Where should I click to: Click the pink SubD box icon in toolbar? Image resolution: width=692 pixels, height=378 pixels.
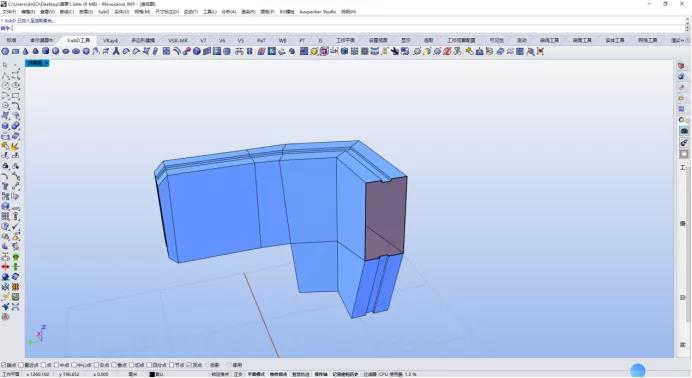[x=324, y=52]
